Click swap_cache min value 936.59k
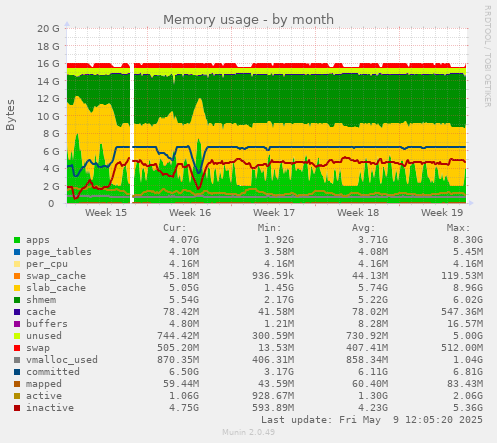Screen dimensions: 497x443 pos(273,276)
